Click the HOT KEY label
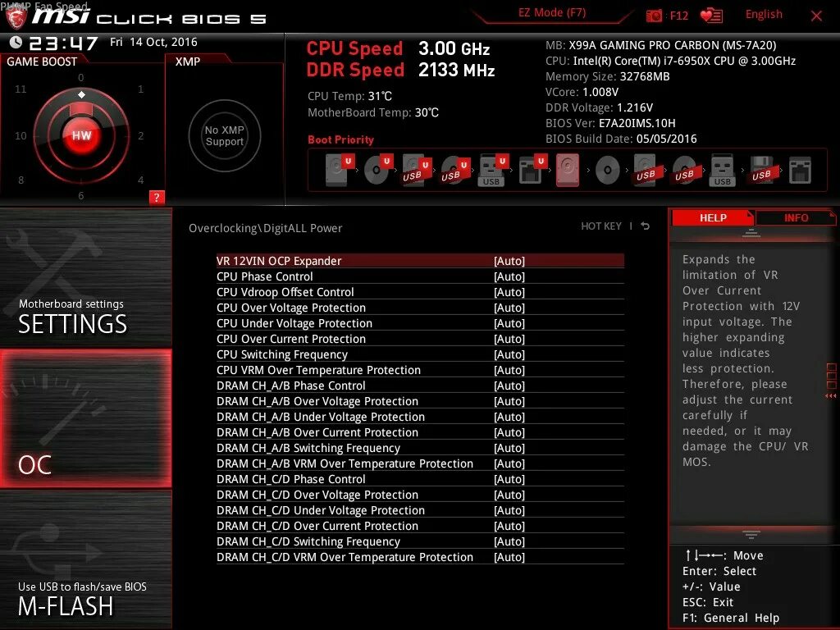The image size is (840, 630). click(x=601, y=226)
